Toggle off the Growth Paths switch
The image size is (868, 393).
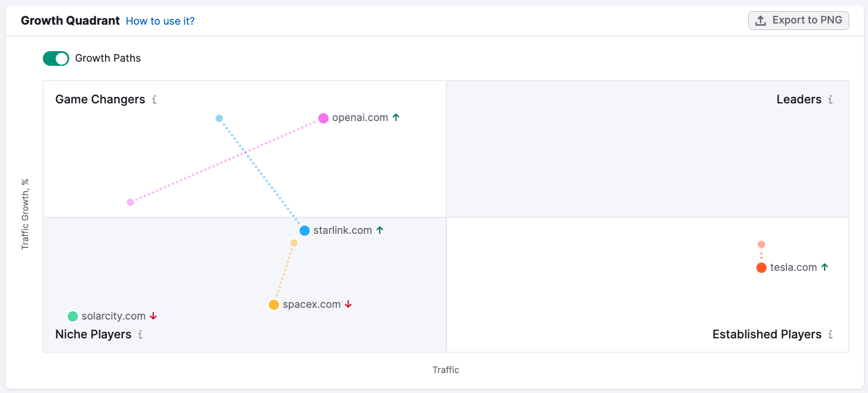[56, 58]
